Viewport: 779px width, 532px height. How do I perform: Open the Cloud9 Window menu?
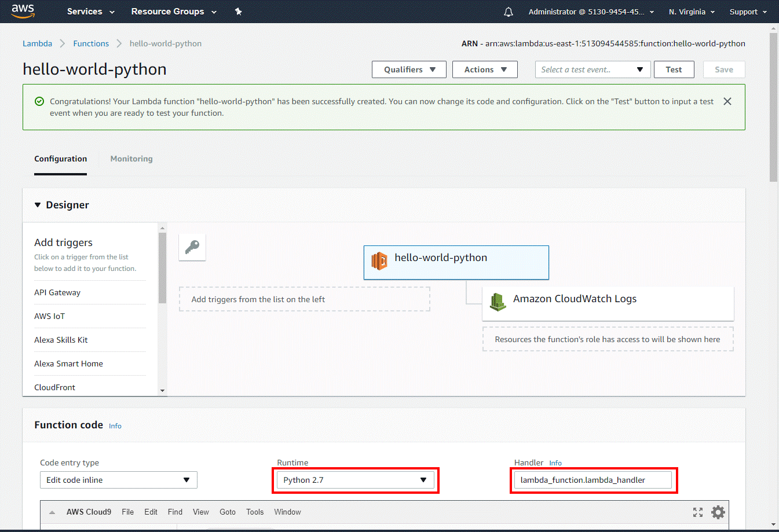point(288,512)
